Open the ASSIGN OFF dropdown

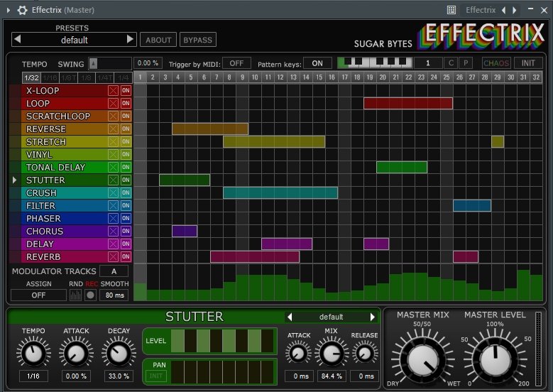(38, 295)
